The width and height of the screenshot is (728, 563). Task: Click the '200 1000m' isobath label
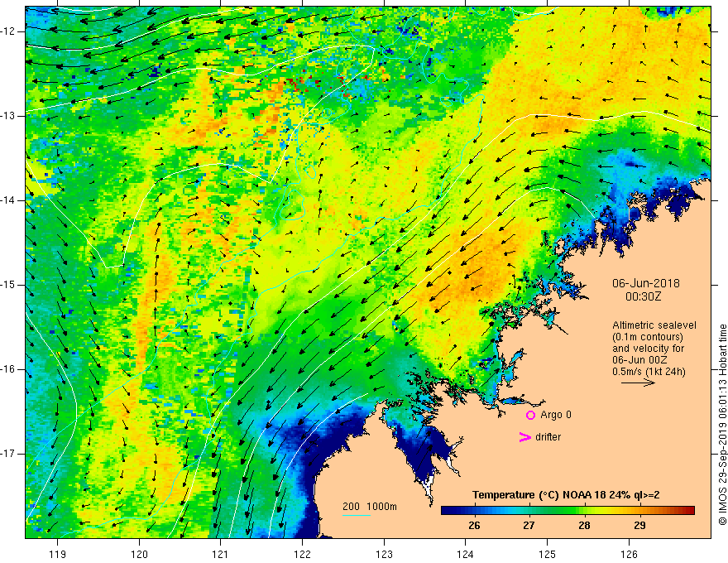[x=370, y=507]
